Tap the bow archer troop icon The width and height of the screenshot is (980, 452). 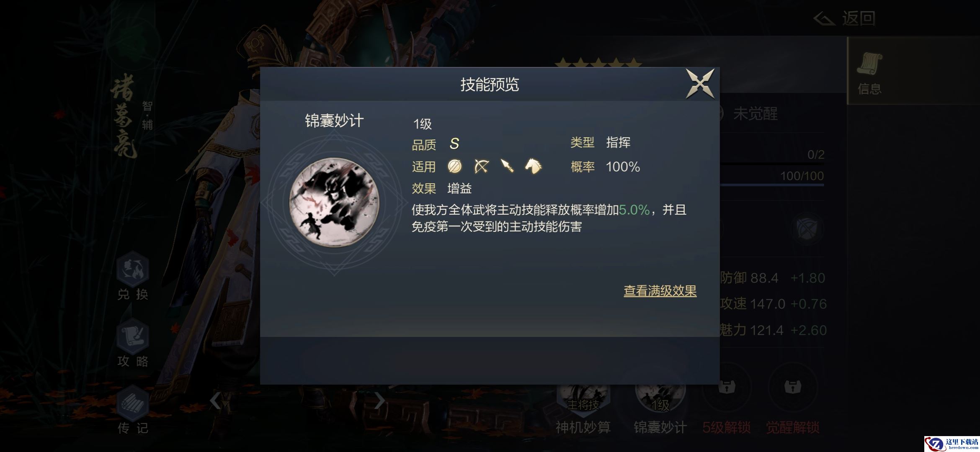pyautogui.click(x=481, y=166)
